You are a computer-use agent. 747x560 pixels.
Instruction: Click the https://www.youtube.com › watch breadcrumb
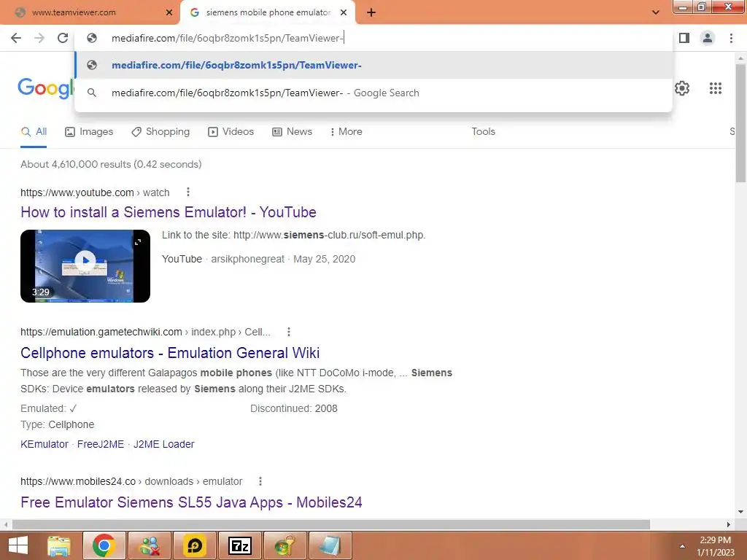[x=95, y=192]
